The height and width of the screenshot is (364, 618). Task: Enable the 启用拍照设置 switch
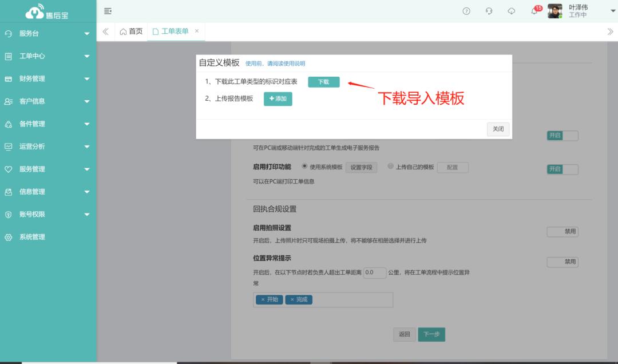click(x=562, y=232)
